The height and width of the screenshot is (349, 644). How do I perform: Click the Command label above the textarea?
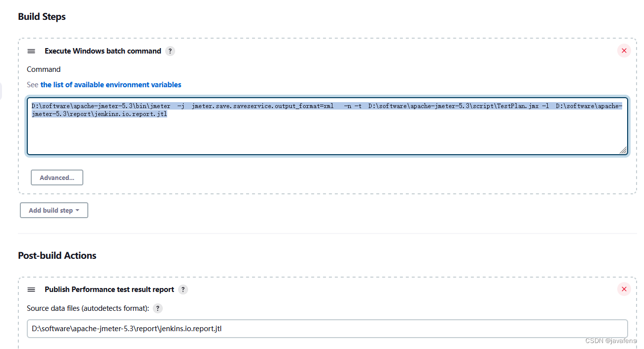pyautogui.click(x=43, y=69)
